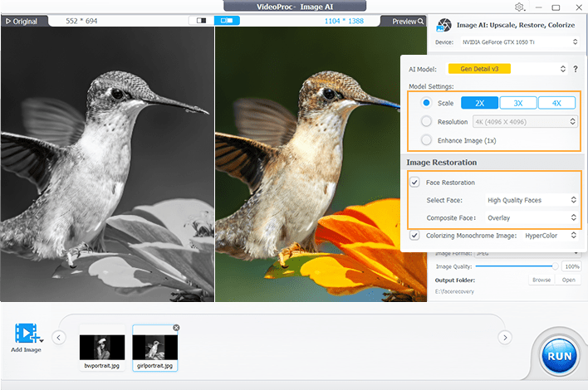Select the Resolution radio button

(426, 121)
